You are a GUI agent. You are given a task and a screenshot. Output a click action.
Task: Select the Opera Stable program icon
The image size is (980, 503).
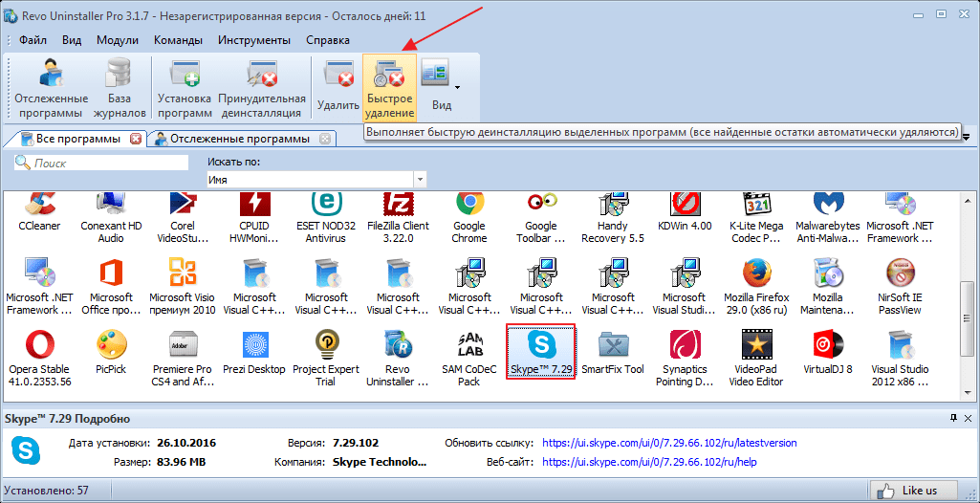click(x=40, y=352)
